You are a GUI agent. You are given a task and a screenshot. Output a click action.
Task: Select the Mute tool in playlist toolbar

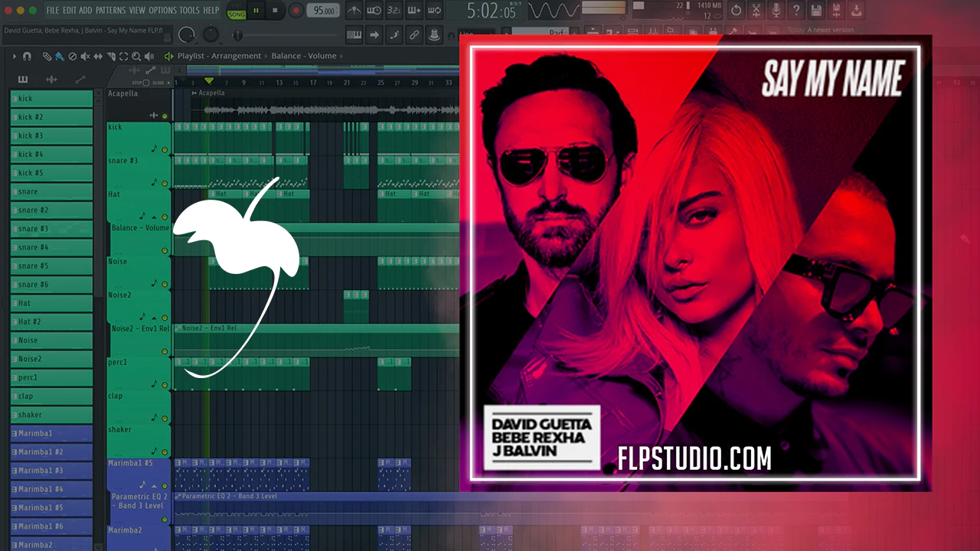coord(85,56)
